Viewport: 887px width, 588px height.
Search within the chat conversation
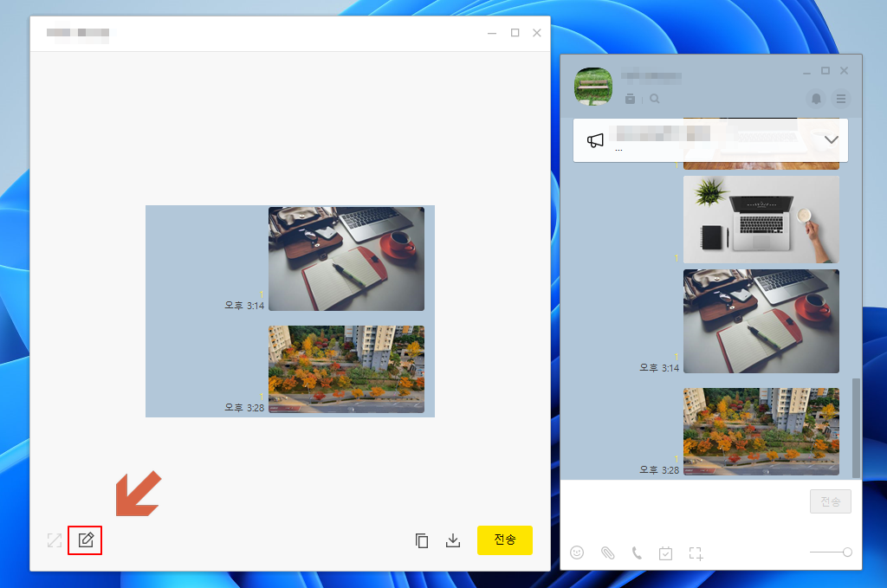(655, 99)
